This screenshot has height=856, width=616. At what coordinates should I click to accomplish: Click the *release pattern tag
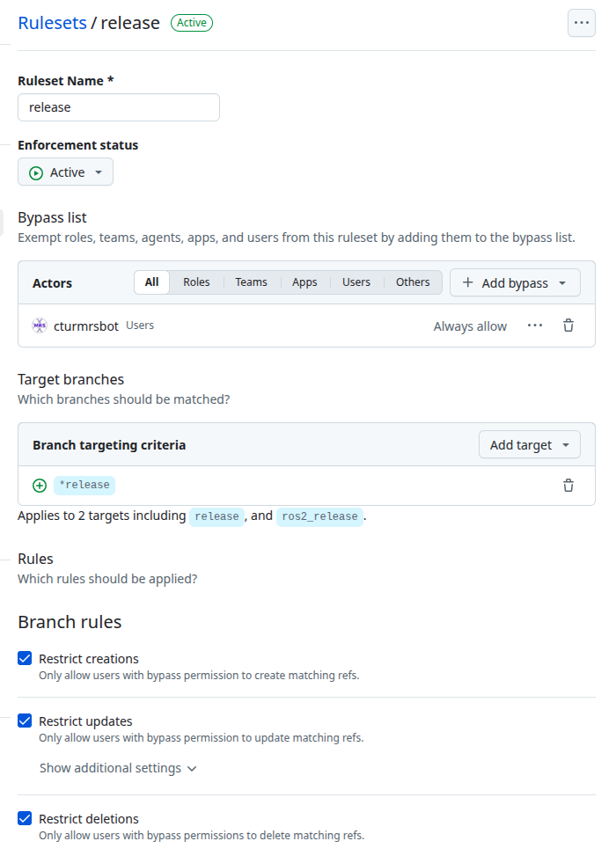click(x=84, y=485)
